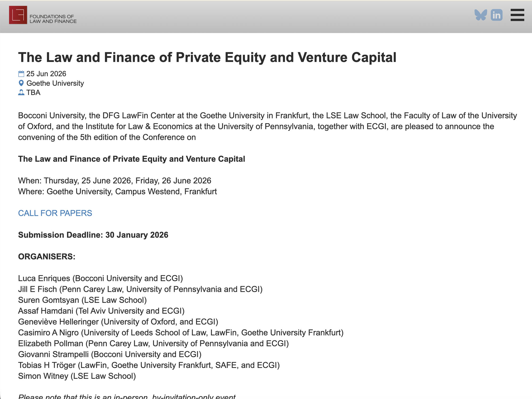Select the location pin icon near Goethe University
532x399 pixels.
click(x=21, y=83)
